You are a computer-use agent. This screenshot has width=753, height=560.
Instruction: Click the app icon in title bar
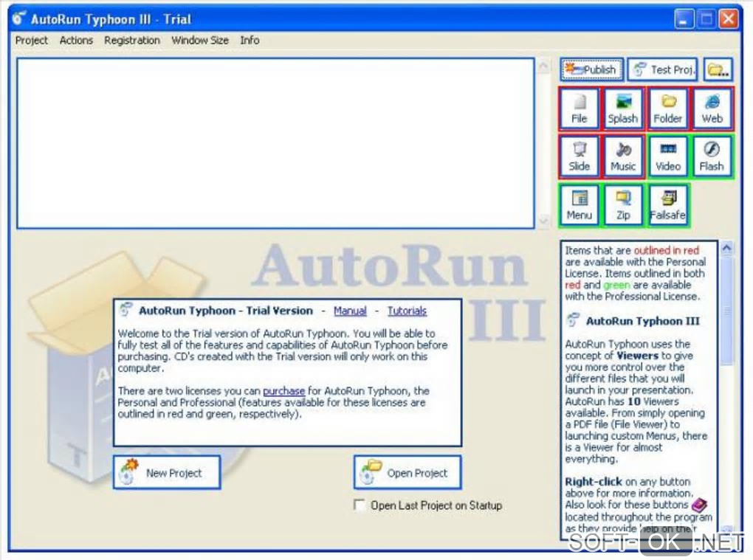pos(19,19)
